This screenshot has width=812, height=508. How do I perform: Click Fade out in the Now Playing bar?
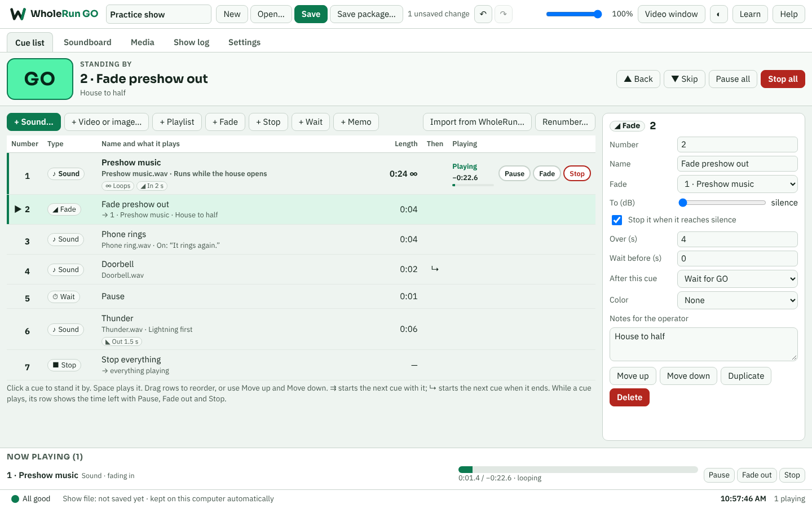757,475
